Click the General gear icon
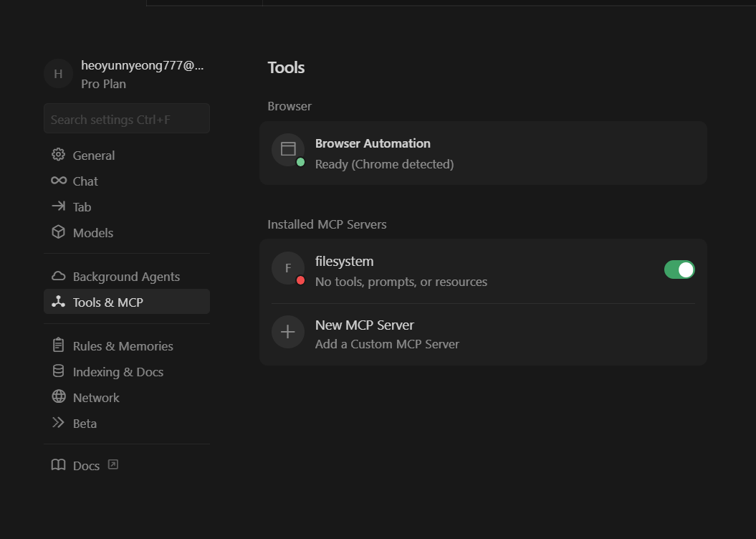Viewport: 756px width, 539px height. coord(59,155)
